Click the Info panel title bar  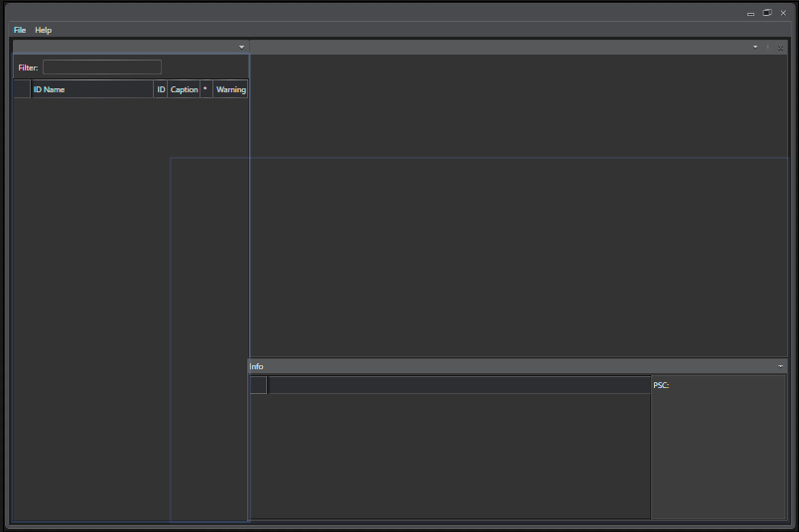coord(496,366)
